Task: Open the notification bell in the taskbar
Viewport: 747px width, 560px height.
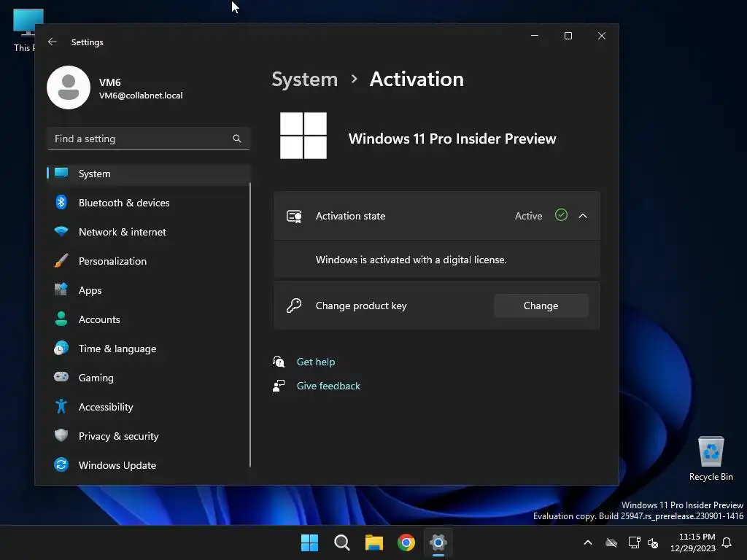Action: 727,542
